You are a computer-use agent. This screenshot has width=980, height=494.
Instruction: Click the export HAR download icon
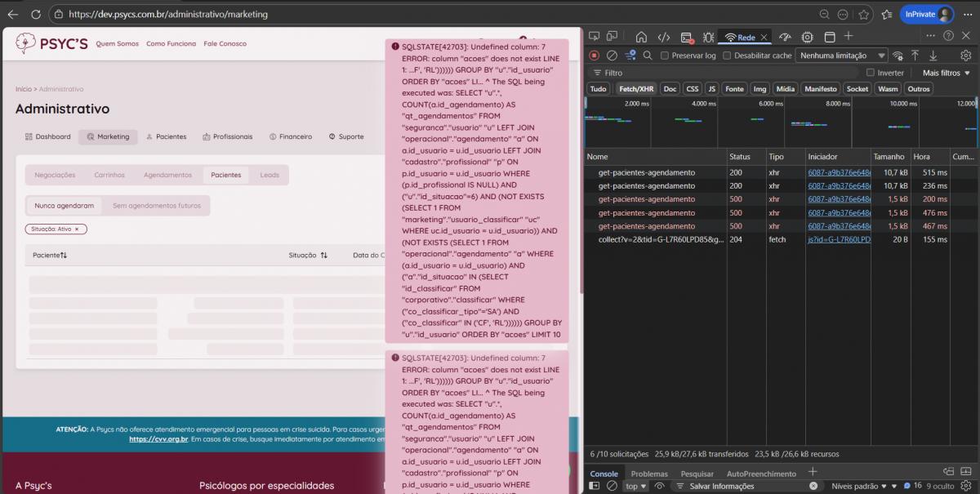click(x=933, y=56)
